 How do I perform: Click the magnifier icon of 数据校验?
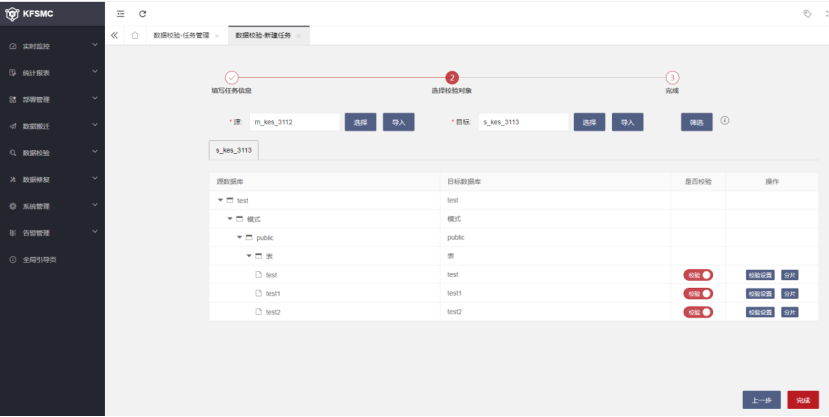click(13, 153)
